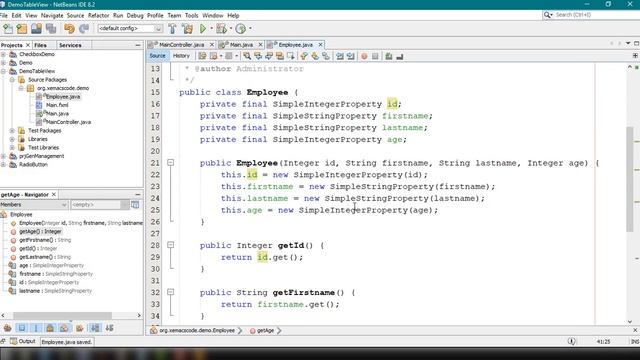Toggle Show Non-Public Members in Navigator
The image size is (640, 360).
[x=50, y=328]
